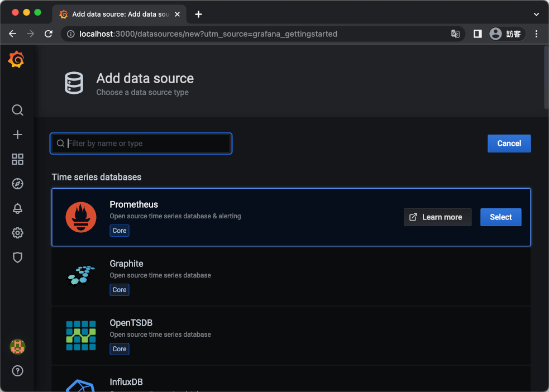The height and width of the screenshot is (392, 549).
Task: Expand the tab search chevron
Action: [536, 15]
